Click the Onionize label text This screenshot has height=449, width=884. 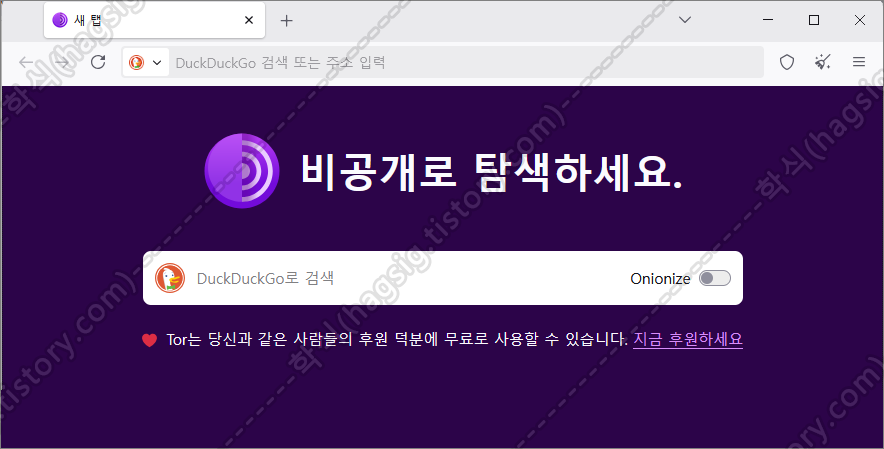click(x=660, y=279)
